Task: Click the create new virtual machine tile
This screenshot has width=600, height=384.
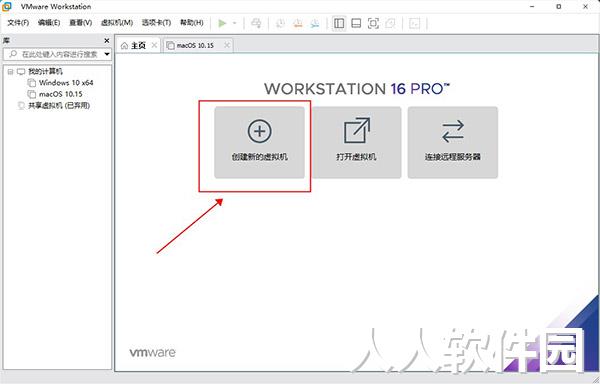Action: point(259,142)
